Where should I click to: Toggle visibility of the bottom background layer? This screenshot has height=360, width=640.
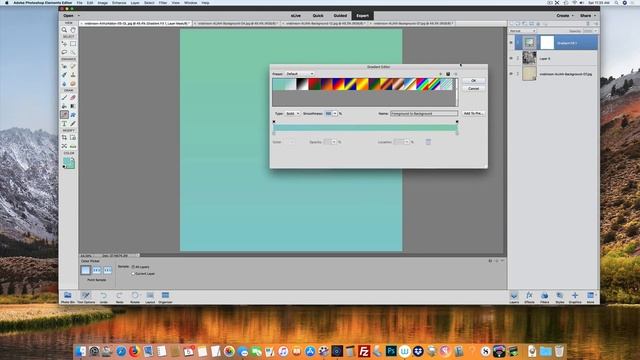pyautogui.click(x=511, y=74)
